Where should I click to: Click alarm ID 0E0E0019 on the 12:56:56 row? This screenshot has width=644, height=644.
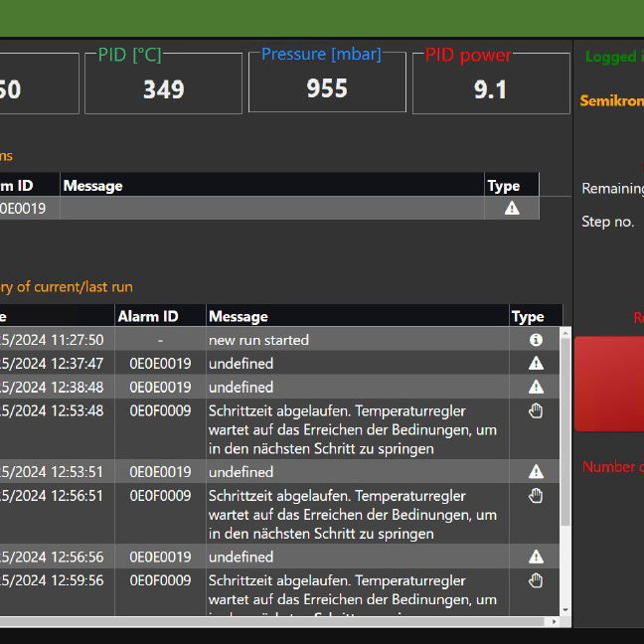[x=160, y=557]
